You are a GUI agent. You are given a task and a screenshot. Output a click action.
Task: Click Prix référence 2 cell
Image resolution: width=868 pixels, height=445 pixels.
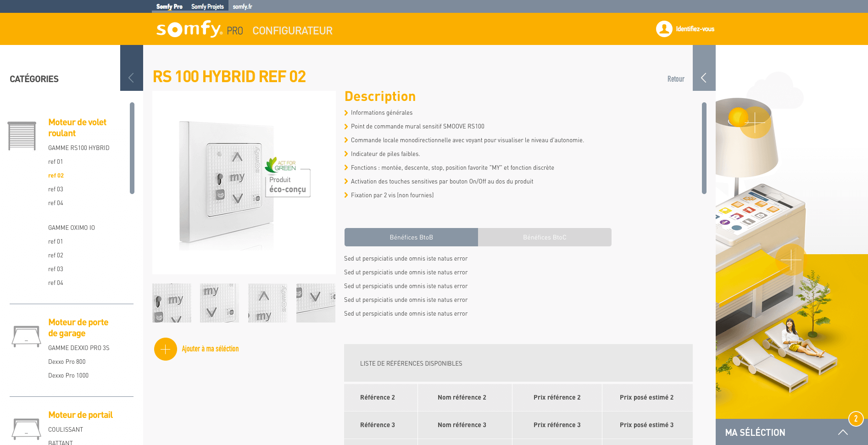point(557,397)
